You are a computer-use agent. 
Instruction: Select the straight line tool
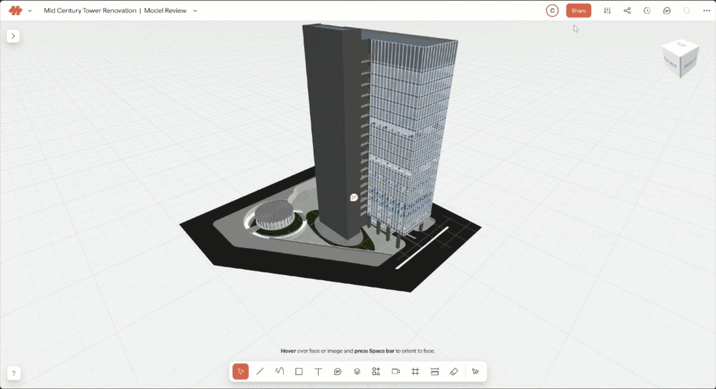pyautogui.click(x=260, y=372)
